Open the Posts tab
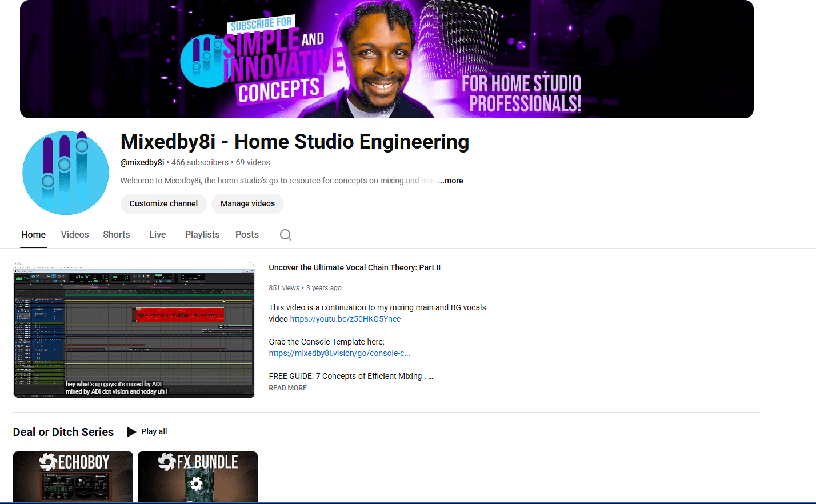This screenshot has height=504, width=816. (247, 235)
